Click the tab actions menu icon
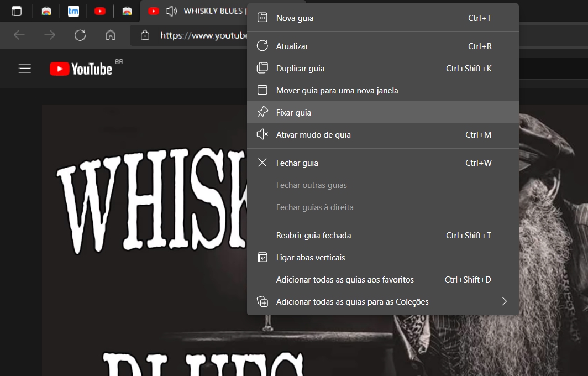The height and width of the screenshot is (376, 588). click(x=17, y=11)
